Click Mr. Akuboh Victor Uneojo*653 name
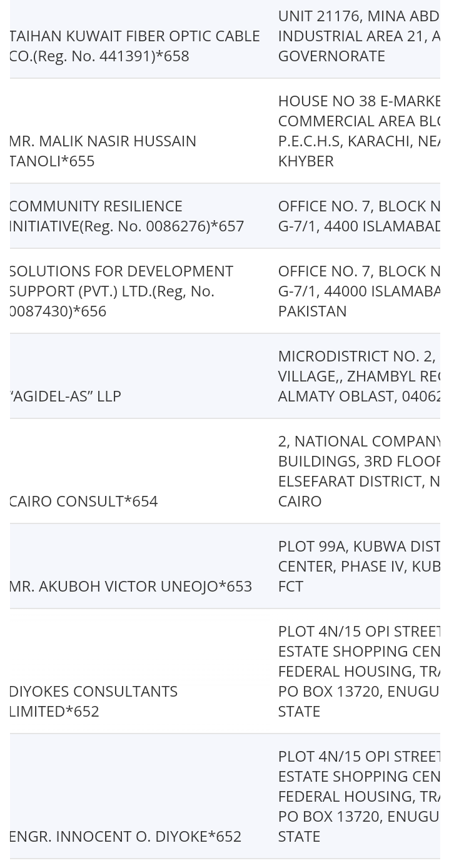Screen dimensions: 449x868 coord(130,586)
